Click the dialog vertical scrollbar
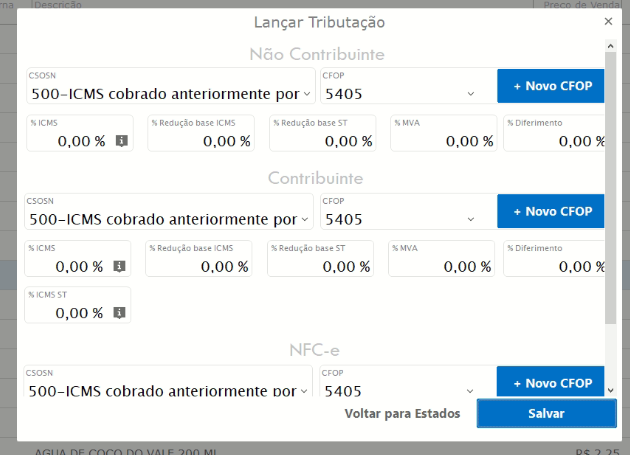The width and height of the screenshot is (630, 455). pyautogui.click(x=611, y=200)
